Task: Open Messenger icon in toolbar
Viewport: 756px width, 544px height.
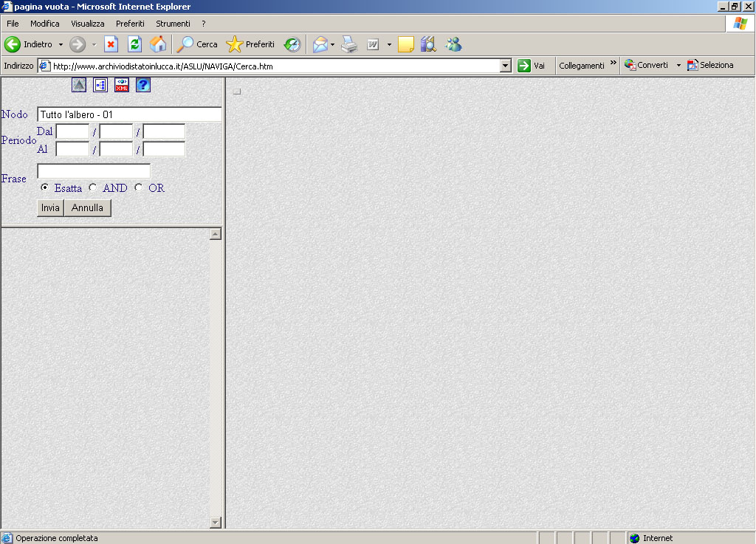Action: (x=453, y=44)
